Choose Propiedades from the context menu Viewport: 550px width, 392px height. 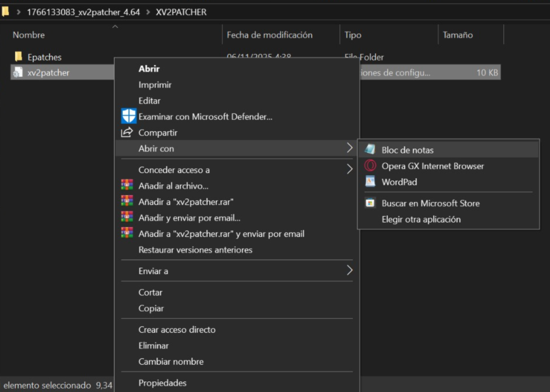tap(162, 383)
